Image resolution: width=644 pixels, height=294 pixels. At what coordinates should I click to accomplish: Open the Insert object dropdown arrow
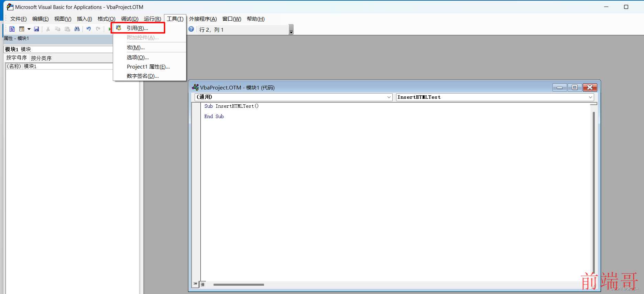pos(29,29)
